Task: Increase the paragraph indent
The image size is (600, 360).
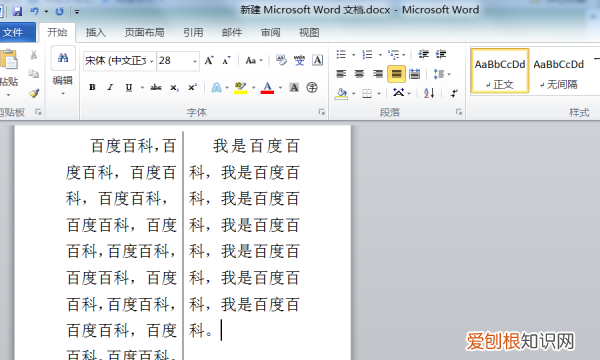Action: (x=441, y=54)
